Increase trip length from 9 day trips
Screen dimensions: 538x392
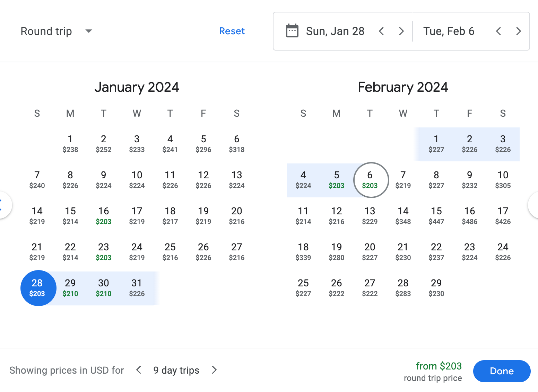214,370
